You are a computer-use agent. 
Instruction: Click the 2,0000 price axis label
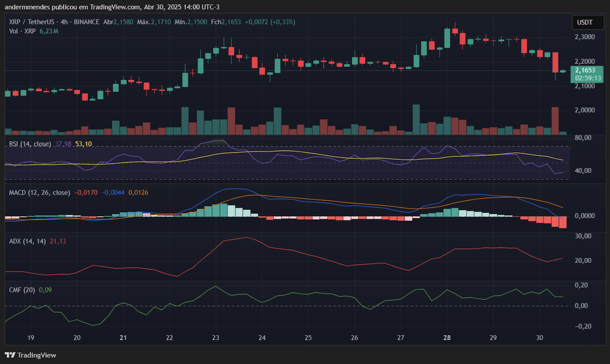[x=585, y=110]
